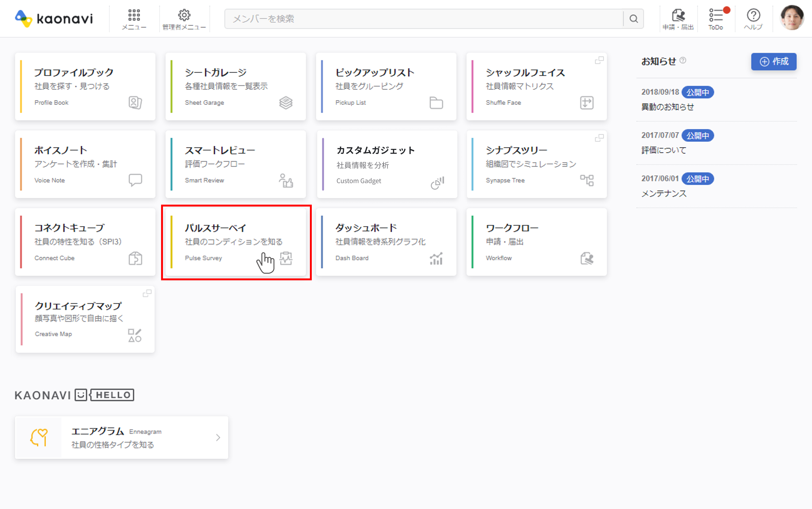Image resolution: width=812 pixels, height=509 pixels.
Task: Open the 評価について notice
Action: [663, 150]
